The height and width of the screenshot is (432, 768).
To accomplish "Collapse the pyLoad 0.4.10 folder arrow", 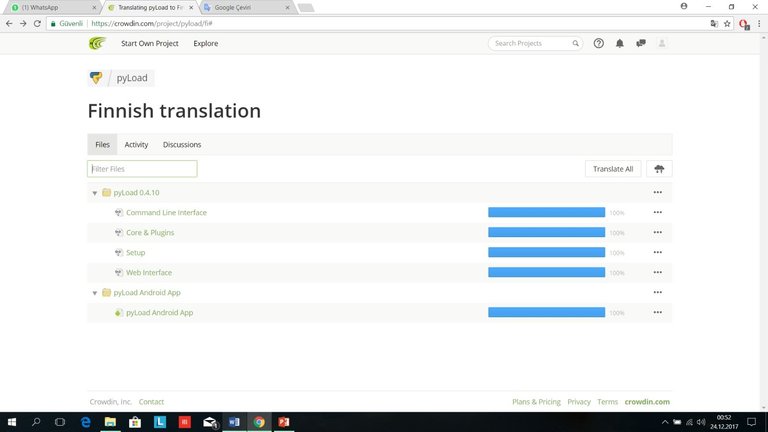I will coord(95,193).
